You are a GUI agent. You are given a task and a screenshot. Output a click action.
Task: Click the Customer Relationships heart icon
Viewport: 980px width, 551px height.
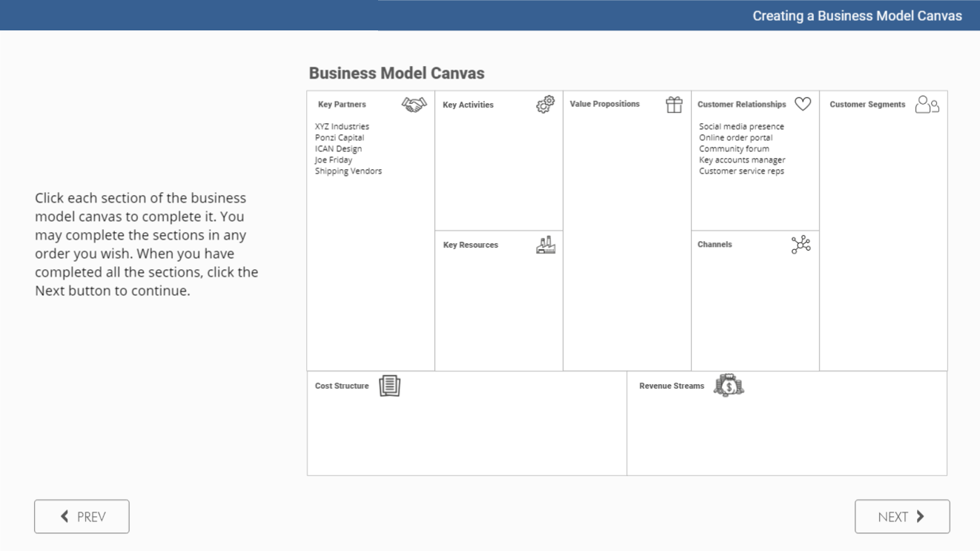[802, 104]
